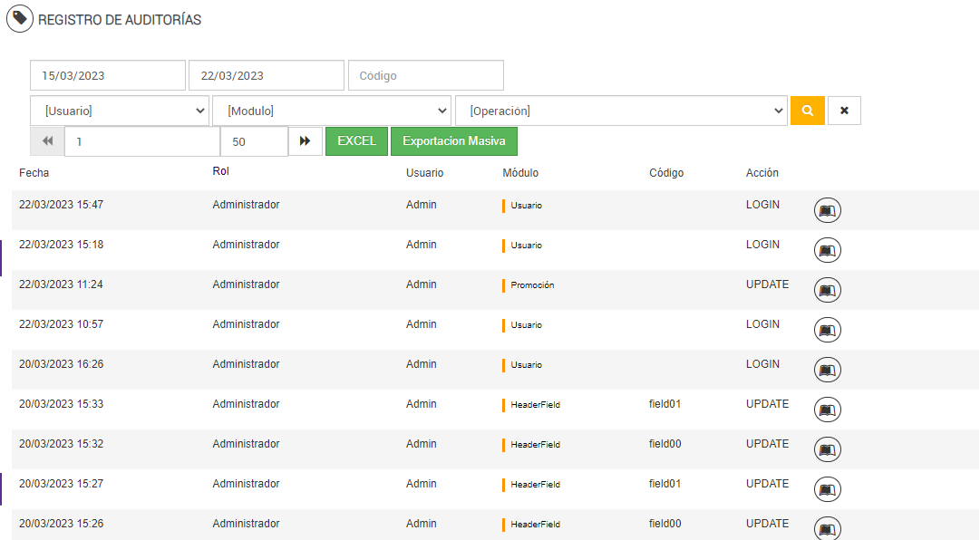
Task: Open detail icon for 22/03/2023 10:57 login
Action: click(827, 330)
